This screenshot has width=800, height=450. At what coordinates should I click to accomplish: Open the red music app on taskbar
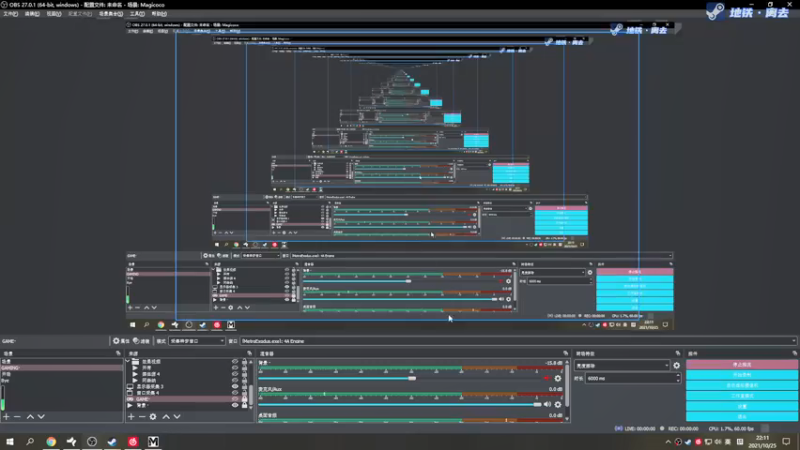coord(133,442)
